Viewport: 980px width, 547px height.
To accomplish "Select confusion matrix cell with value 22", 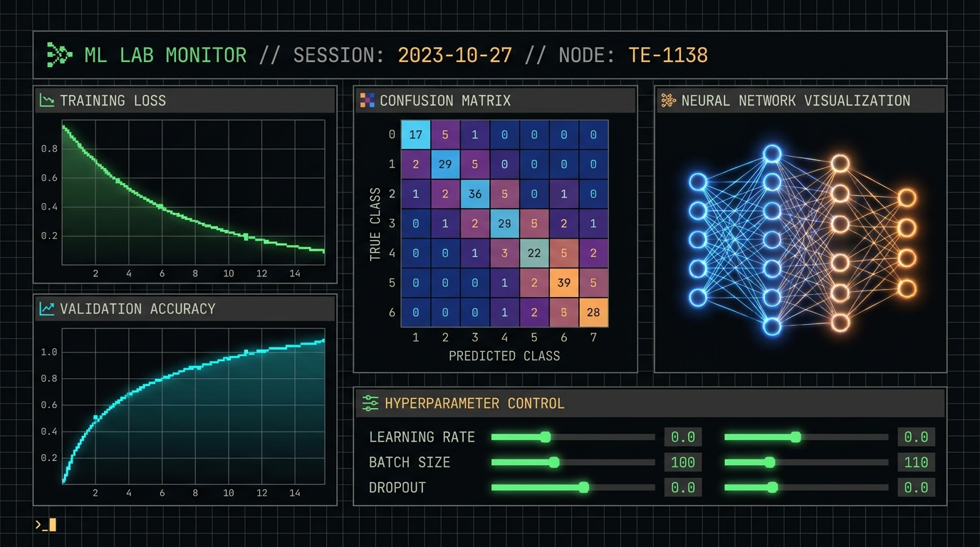I will 534,253.
